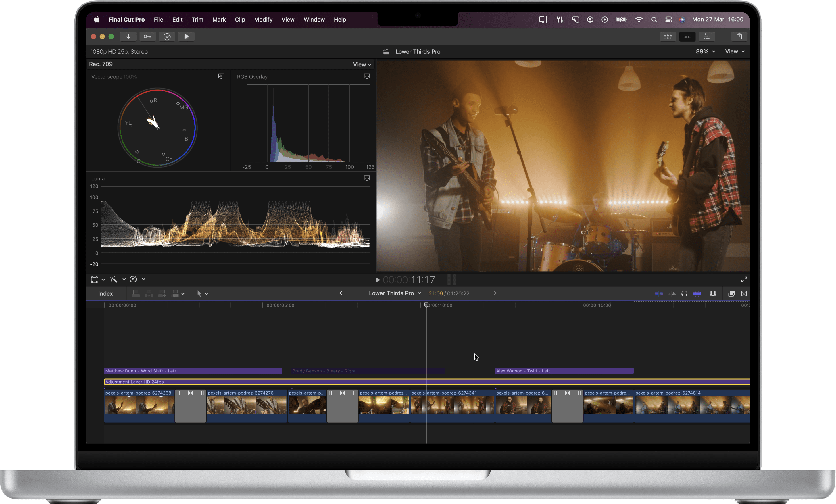Open the Modify menu
The width and height of the screenshot is (836, 504).
coord(263,20)
